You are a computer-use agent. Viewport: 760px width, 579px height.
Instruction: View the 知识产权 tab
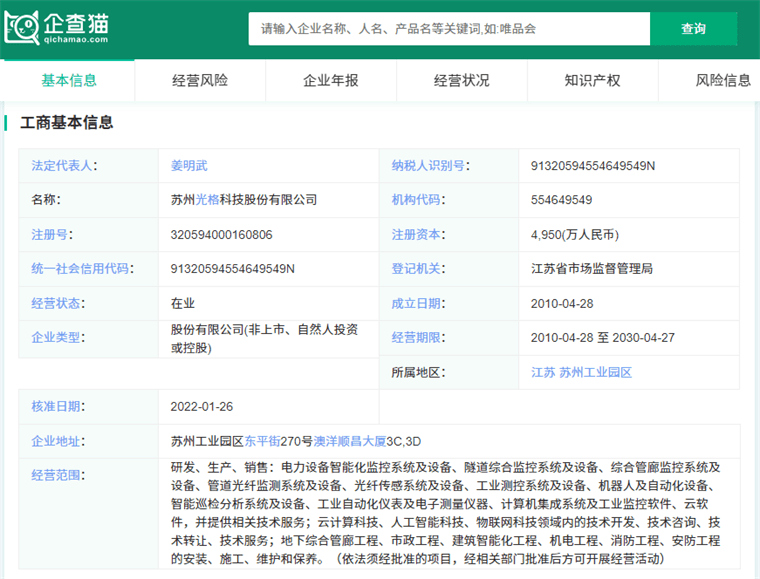(x=592, y=80)
